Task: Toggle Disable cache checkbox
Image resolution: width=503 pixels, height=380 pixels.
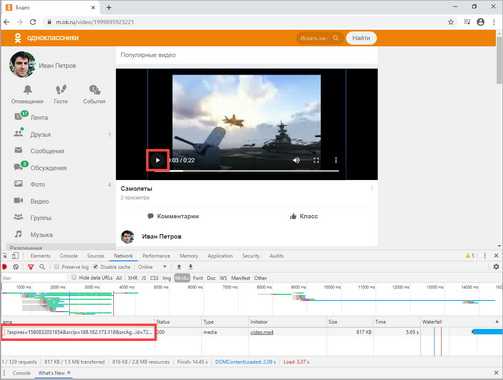Action: point(95,267)
